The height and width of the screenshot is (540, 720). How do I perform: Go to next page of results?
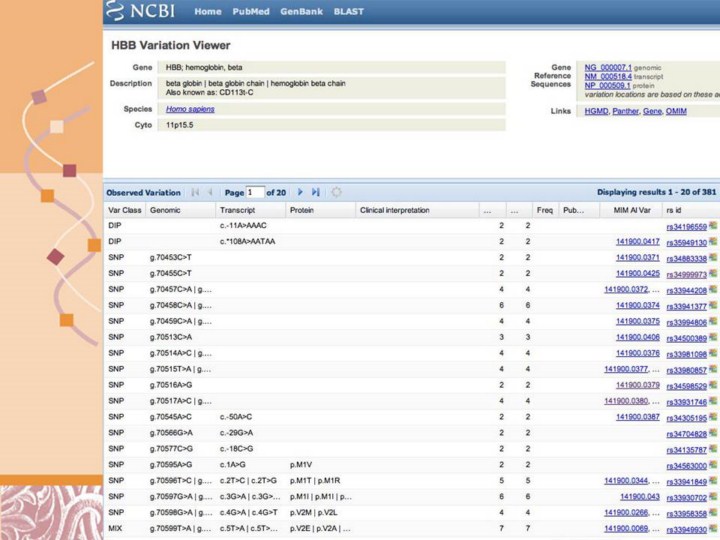coord(300,192)
